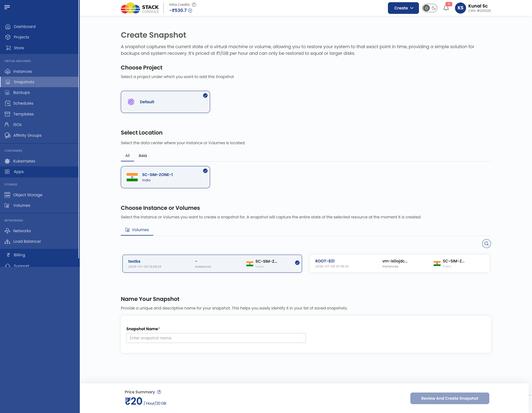This screenshot has width=532, height=413.
Task: Click the Apps grid icon
Action: tap(7, 172)
